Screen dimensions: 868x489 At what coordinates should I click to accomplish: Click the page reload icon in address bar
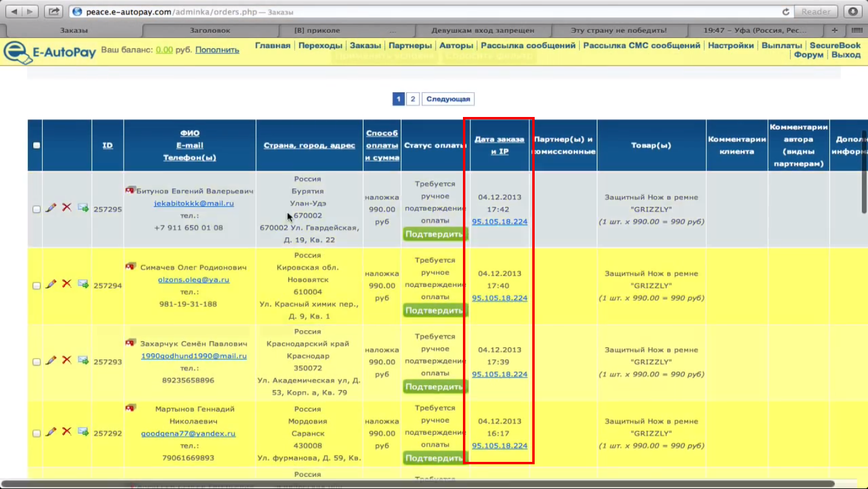click(x=785, y=11)
